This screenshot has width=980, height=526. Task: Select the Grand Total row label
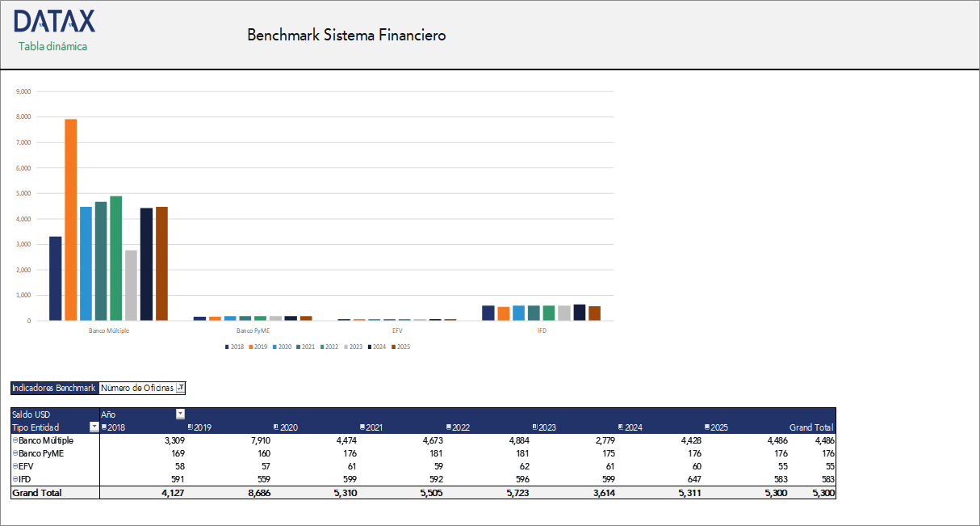pyautogui.click(x=36, y=492)
